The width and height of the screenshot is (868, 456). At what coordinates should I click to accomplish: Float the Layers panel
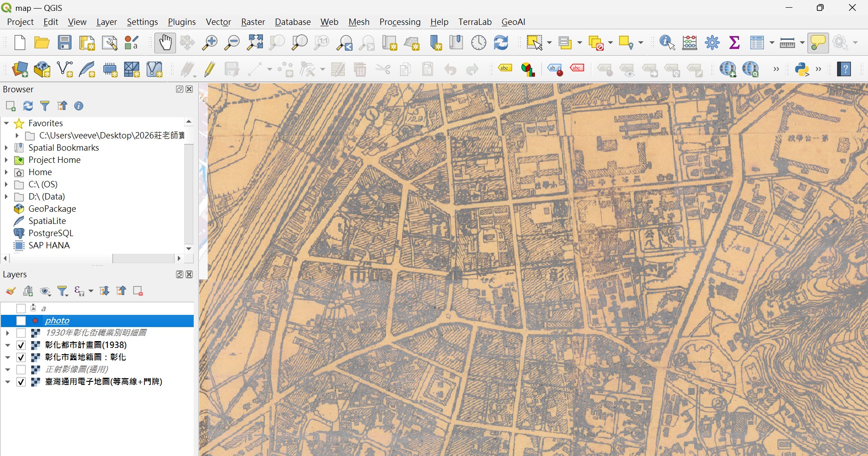point(180,275)
